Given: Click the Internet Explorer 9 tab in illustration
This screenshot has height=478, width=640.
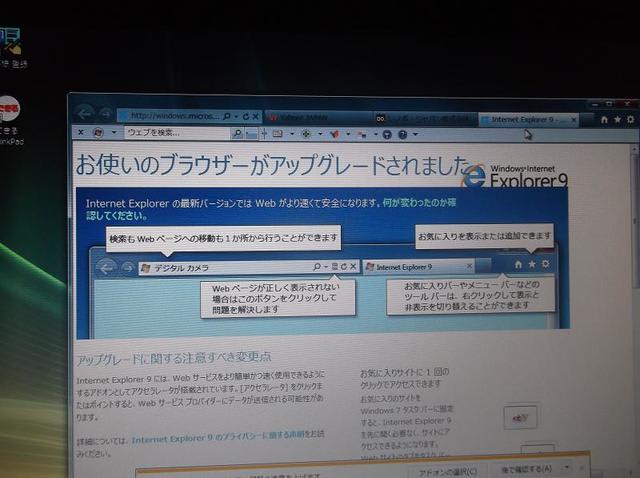Looking at the screenshot, I should click(419, 267).
